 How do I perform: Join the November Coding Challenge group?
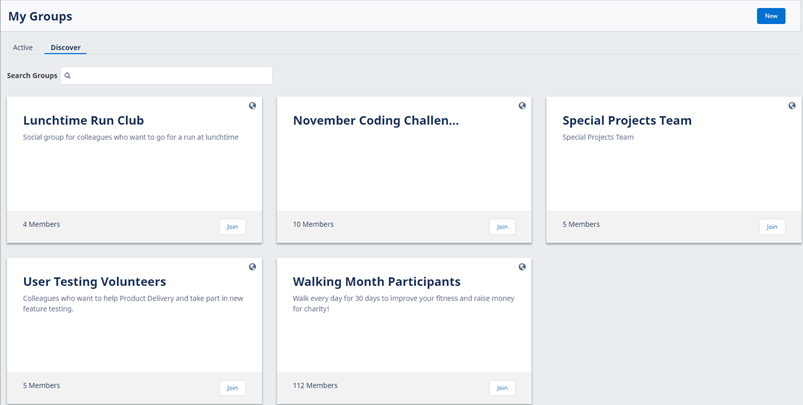pos(502,227)
